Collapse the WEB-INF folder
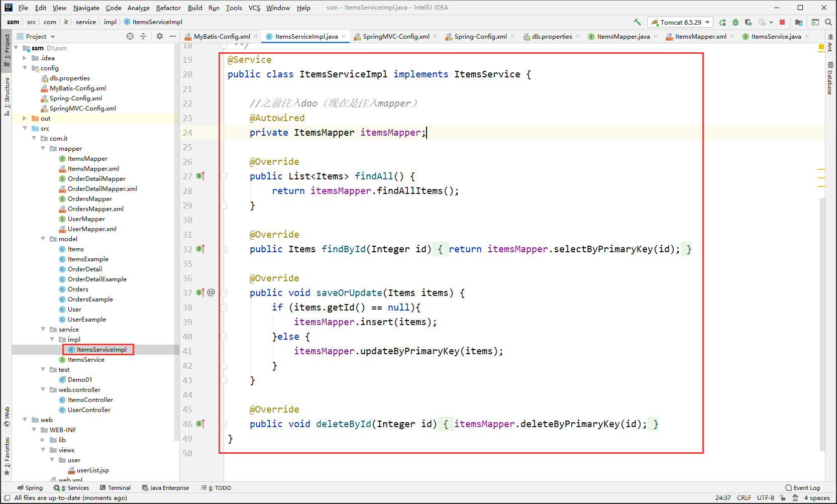This screenshot has width=837, height=504. click(x=34, y=430)
